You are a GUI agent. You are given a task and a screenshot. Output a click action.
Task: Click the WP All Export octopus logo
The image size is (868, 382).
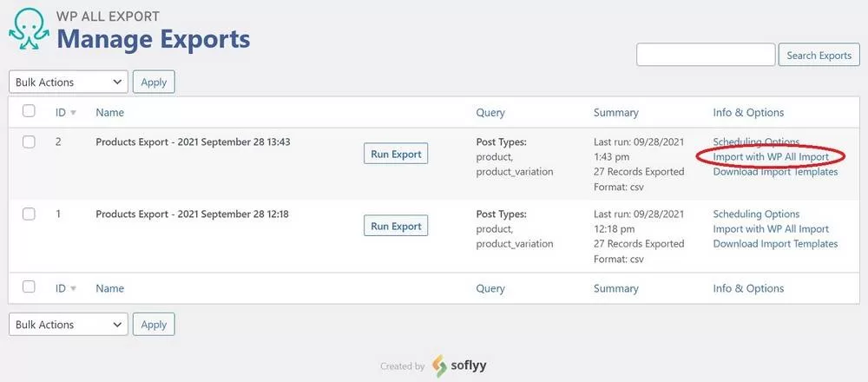(x=30, y=31)
